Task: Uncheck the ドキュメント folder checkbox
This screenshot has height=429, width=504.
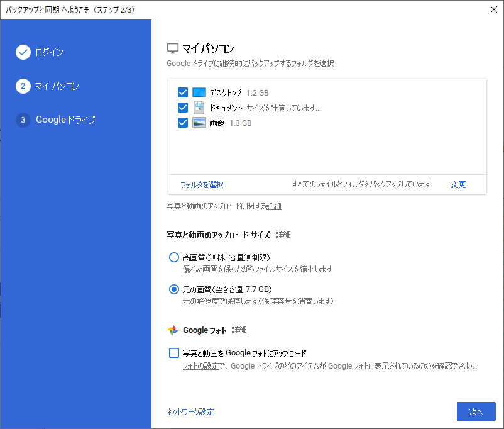Action: click(183, 108)
